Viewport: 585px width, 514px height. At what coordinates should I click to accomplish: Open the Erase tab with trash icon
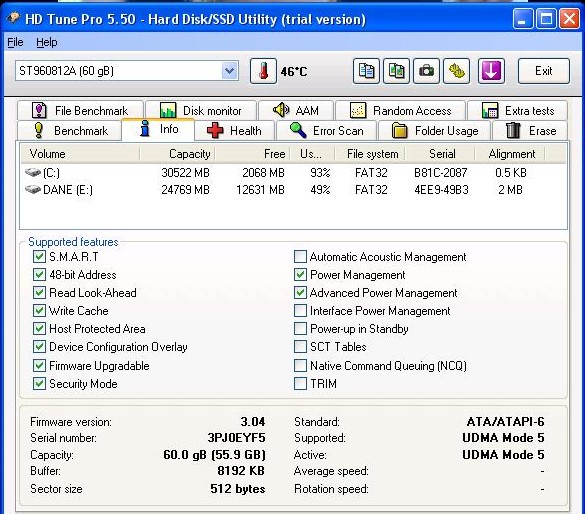[x=530, y=131]
